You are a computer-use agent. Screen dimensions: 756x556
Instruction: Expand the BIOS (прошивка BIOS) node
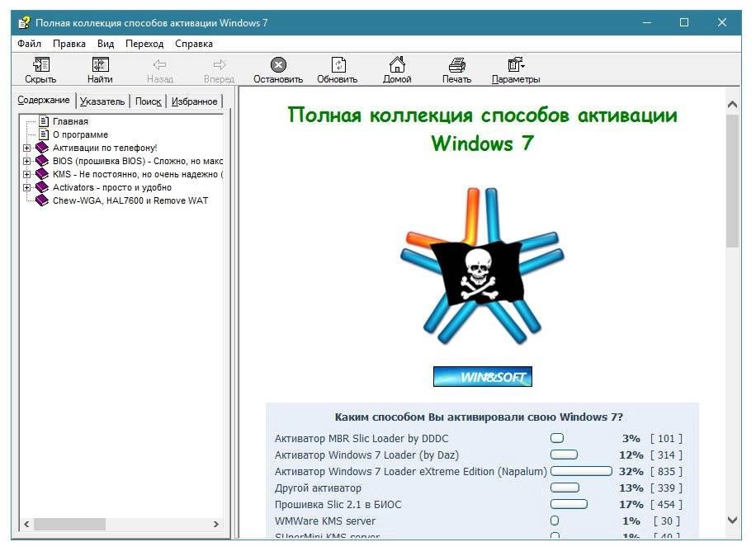pos(27,161)
